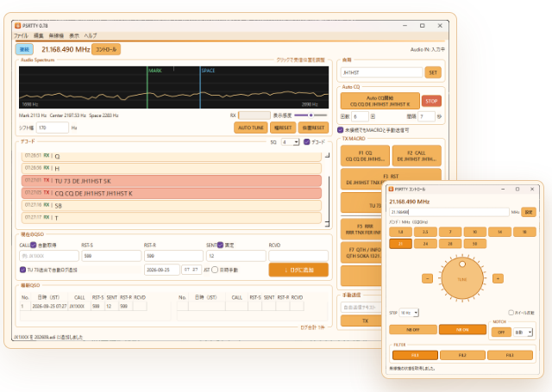
Task: Click the SENT number field showing 12
Action: click(235, 256)
